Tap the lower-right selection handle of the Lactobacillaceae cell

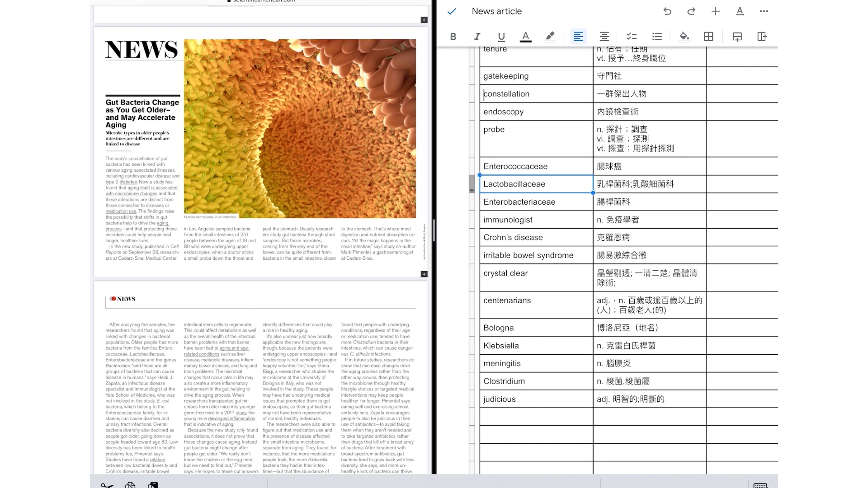(593, 193)
